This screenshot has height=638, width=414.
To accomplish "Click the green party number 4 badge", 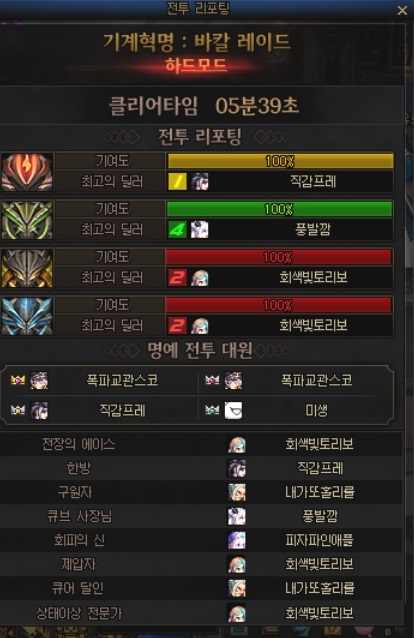I will click(x=177, y=229).
